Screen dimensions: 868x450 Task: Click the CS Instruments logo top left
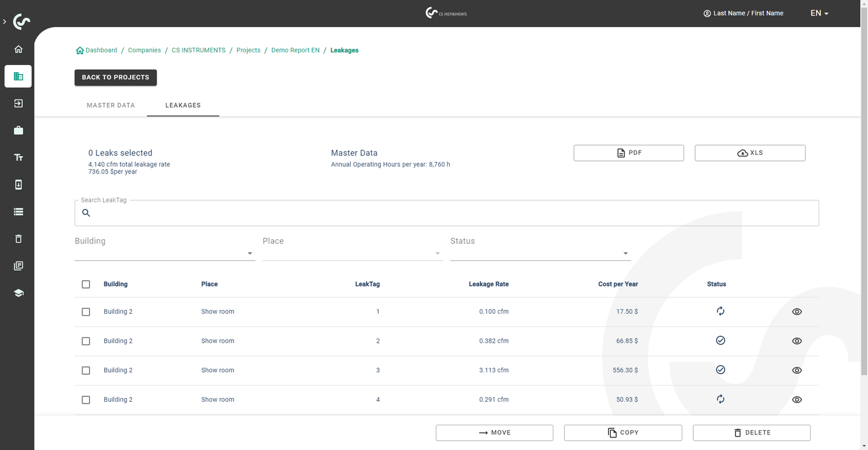point(21,21)
